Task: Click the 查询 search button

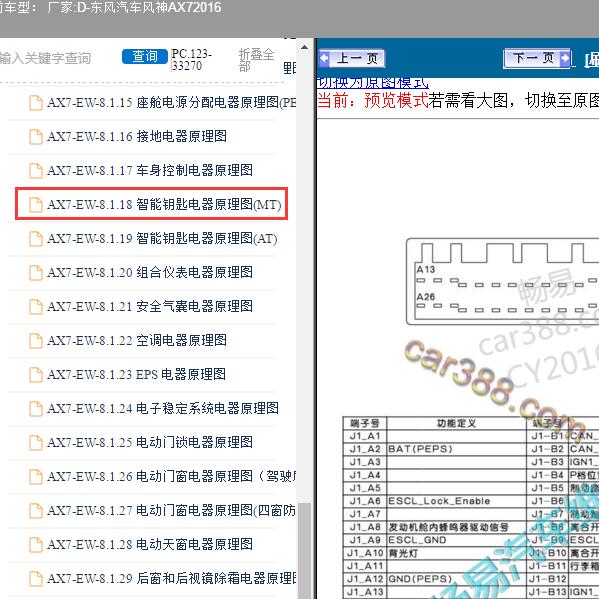Action: [x=145, y=57]
